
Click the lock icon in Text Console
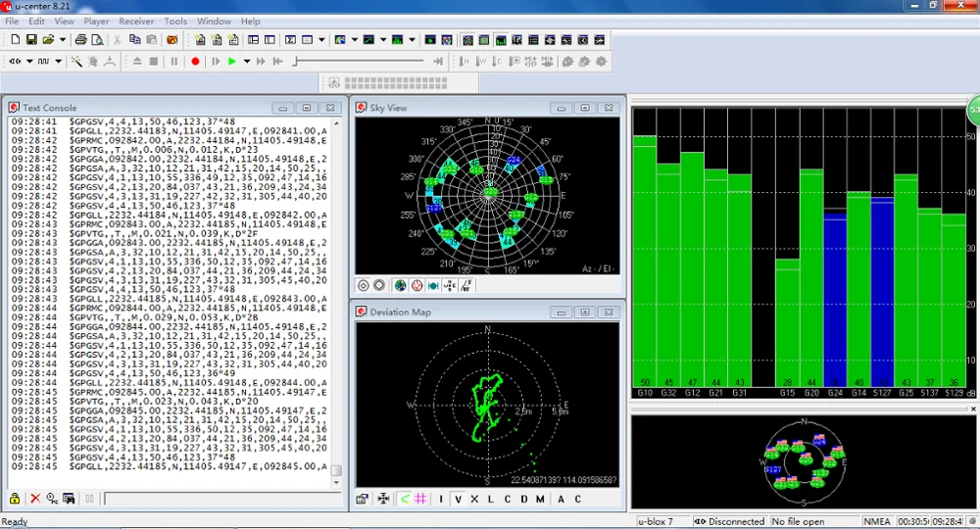coord(15,499)
